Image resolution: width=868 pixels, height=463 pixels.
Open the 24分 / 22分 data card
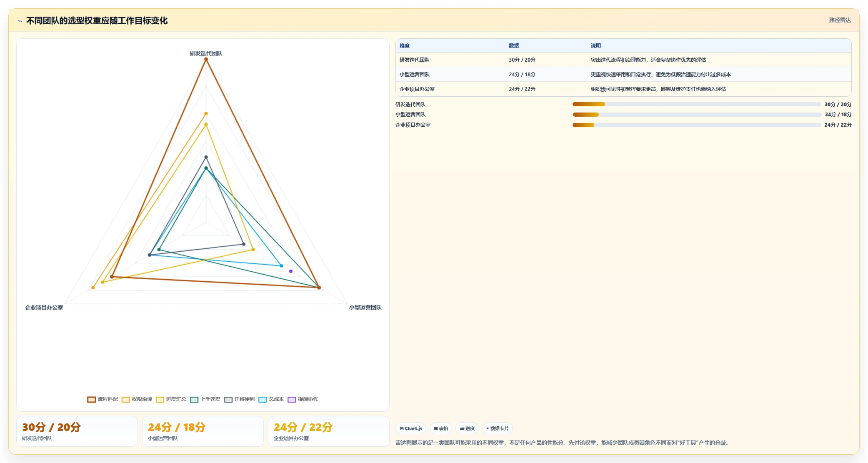(x=329, y=431)
